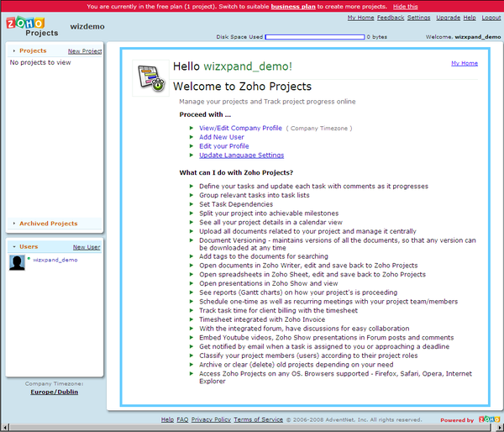Click green arrow bullet beside Edit your Profile
The height and width of the screenshot is (432, 504).
click(x=192, y=146)
